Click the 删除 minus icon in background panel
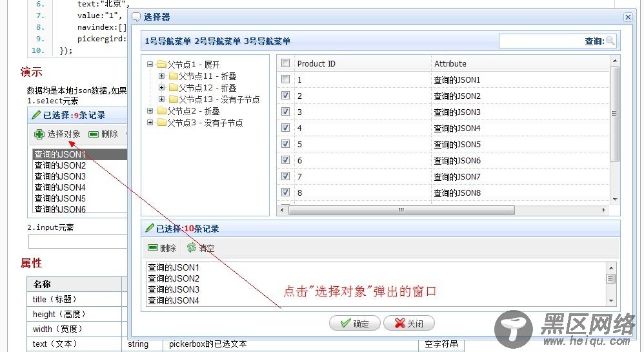 [x=94, y=134]
